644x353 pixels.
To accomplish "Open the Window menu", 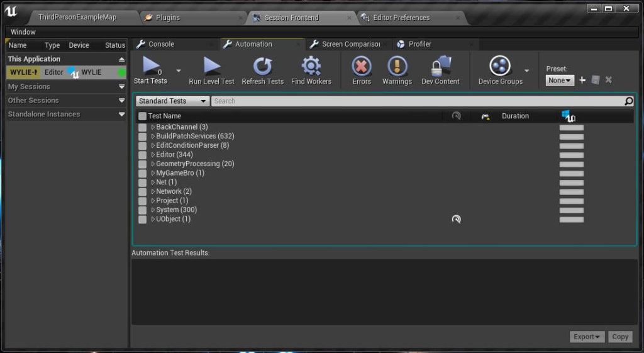I will [23, 32].
